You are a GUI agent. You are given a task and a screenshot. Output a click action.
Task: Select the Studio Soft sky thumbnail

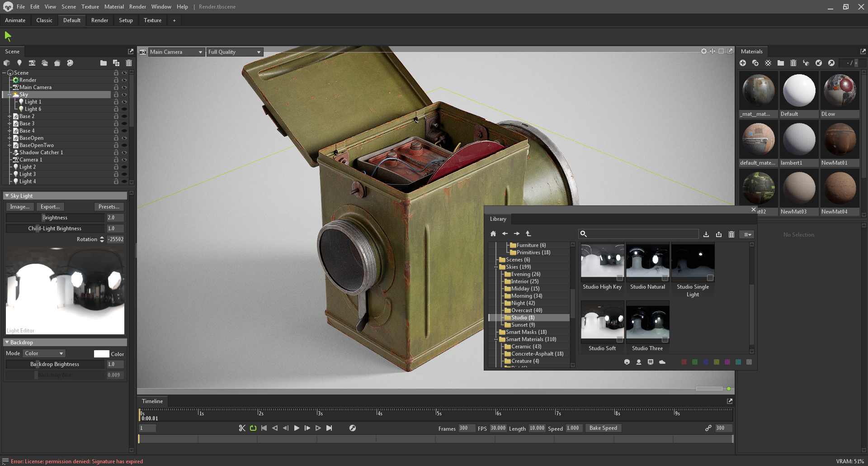click(602, 322)
